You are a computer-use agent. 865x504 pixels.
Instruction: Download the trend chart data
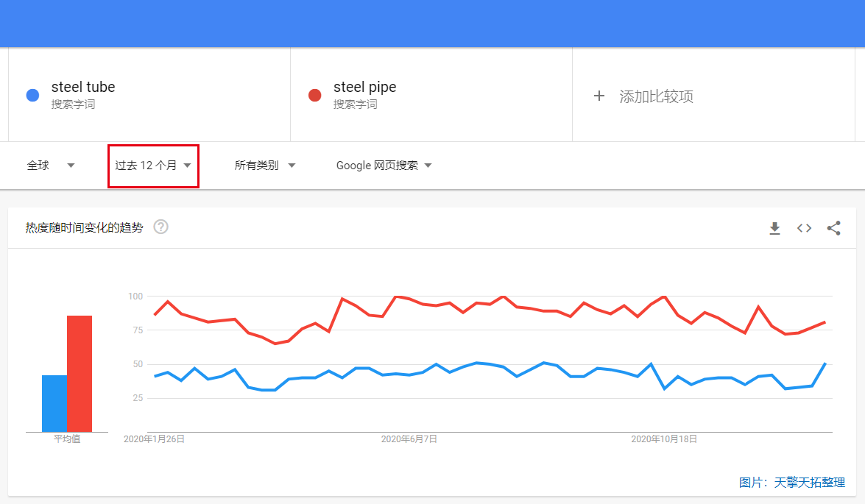pos(774,228)
